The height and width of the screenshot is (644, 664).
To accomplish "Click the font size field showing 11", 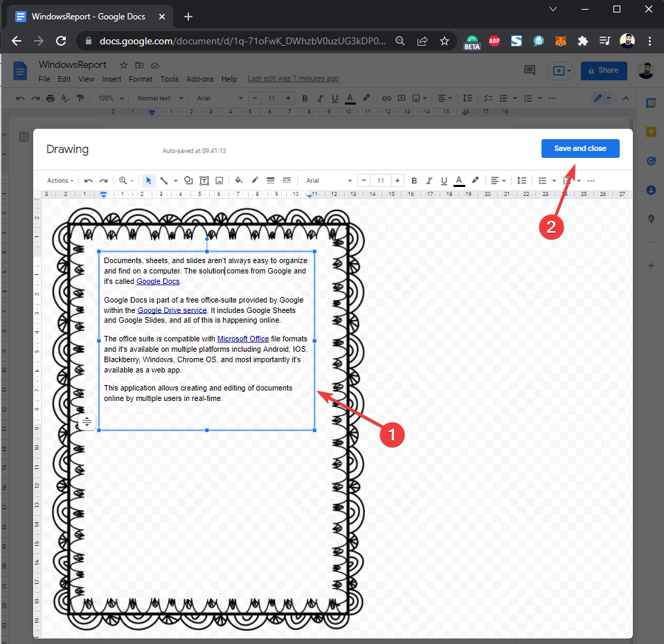I will (x=381, y=181).
